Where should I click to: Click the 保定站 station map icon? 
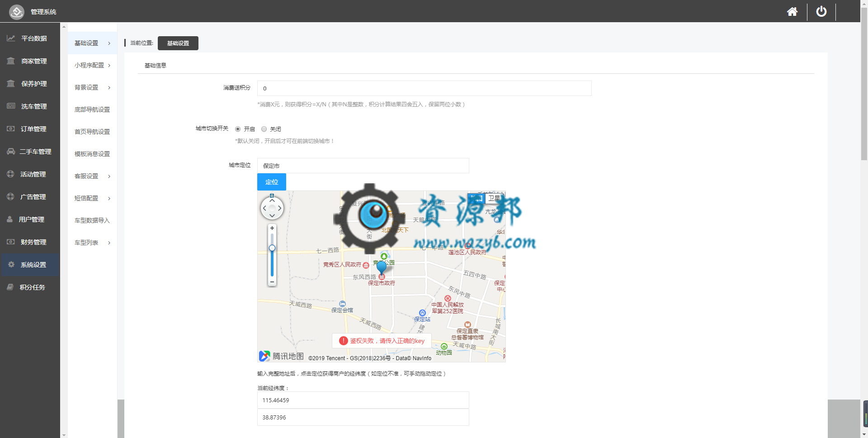click(422, 313)
